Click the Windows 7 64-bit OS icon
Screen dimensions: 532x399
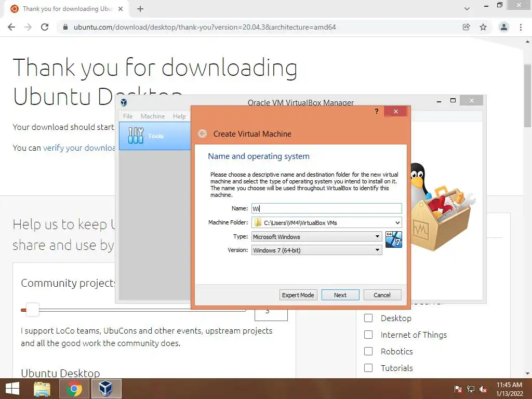(x=394, y=240)
